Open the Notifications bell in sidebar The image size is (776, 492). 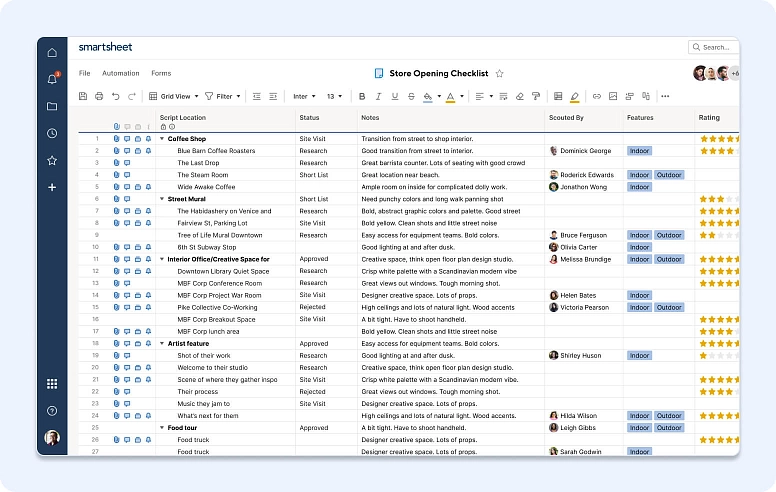(x=52, y=79)
